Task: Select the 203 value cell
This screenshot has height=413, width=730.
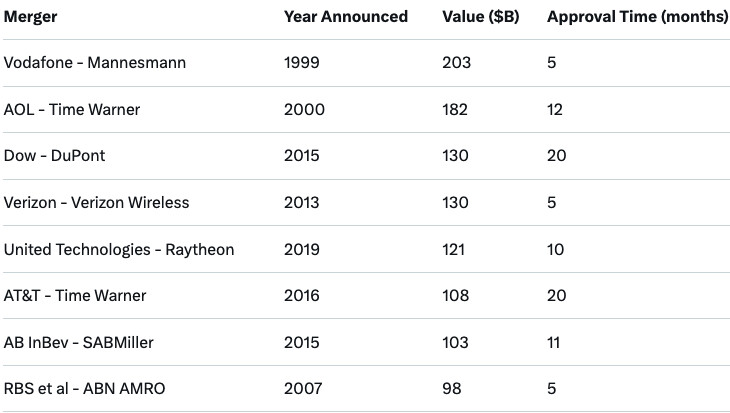Action: (x=455, y=63)
